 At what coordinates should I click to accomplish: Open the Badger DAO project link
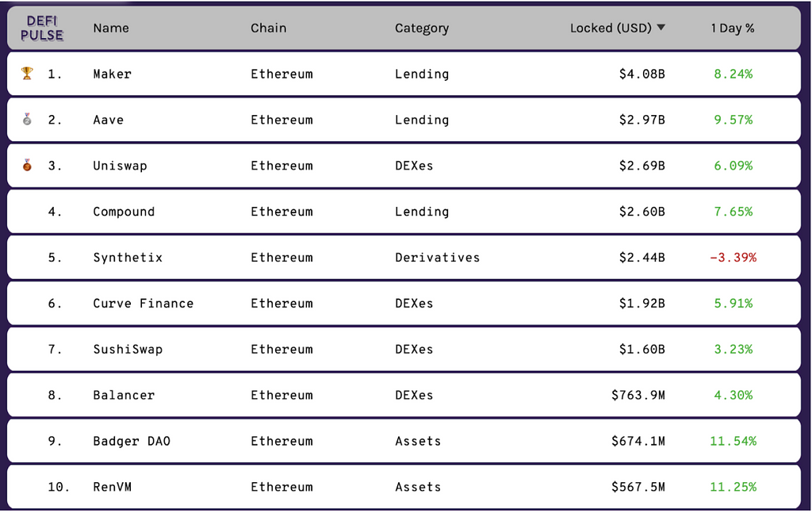point(132,442)
